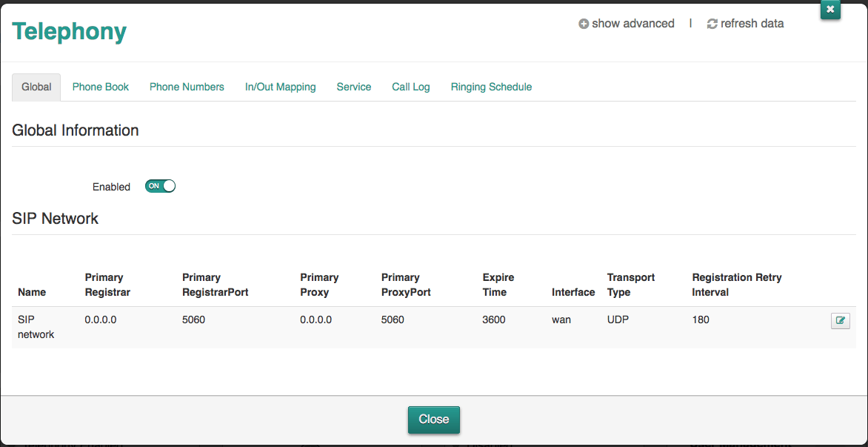Go to the In/Out Mapping tab

coord(281,87)
